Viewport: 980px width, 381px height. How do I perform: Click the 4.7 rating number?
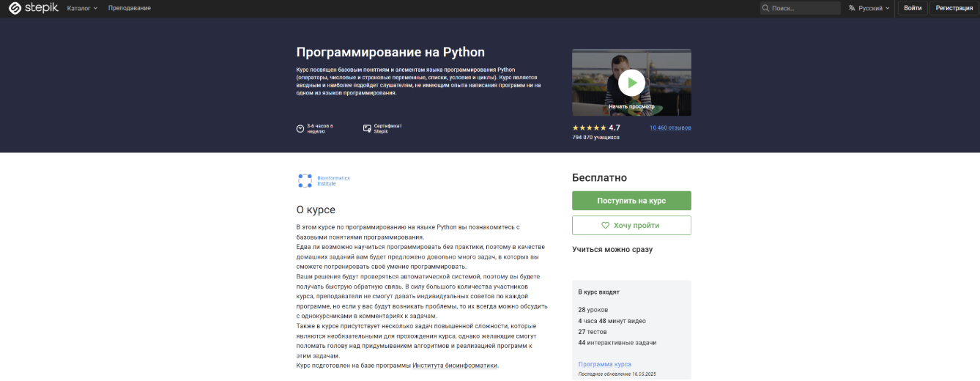pyautogui.click(x=615, y=127)
